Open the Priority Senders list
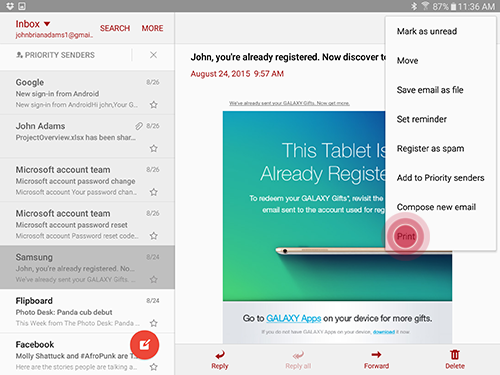The height and width of the screenshot is (375, 500). tap(55, 55)
